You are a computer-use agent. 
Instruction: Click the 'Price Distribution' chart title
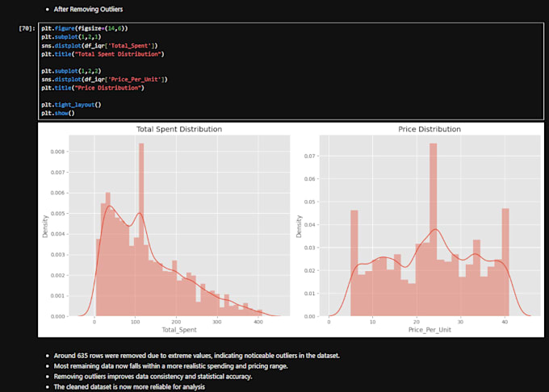[x=430, y=129]
